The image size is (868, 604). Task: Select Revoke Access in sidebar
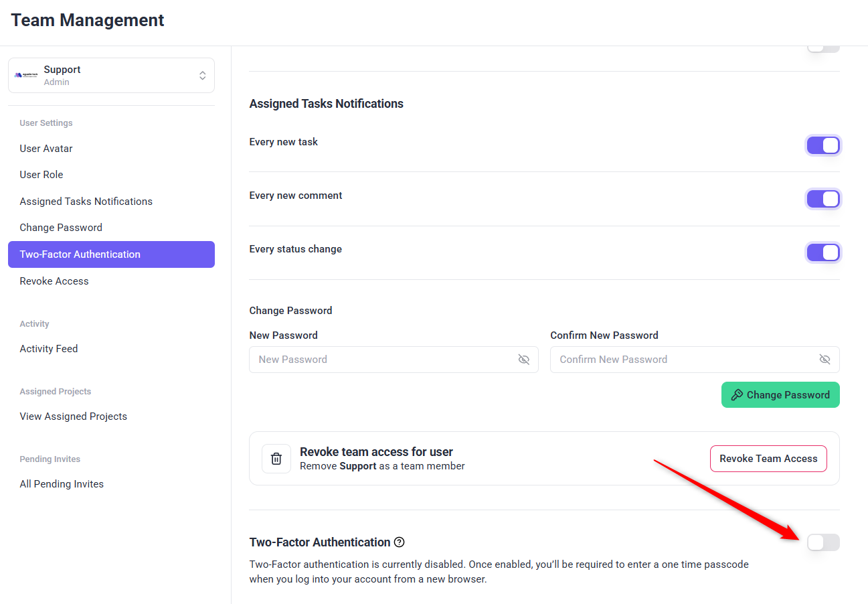pyautogui.click(x=54, y=281)
